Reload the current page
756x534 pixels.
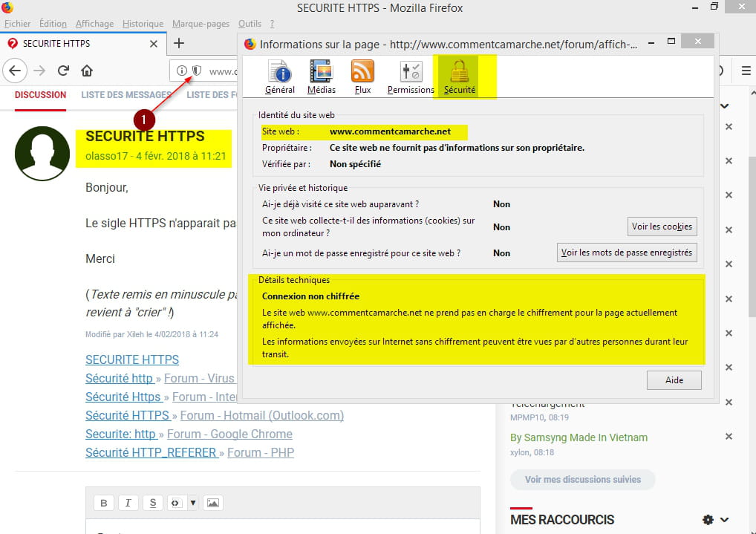(x=63, y=71)
